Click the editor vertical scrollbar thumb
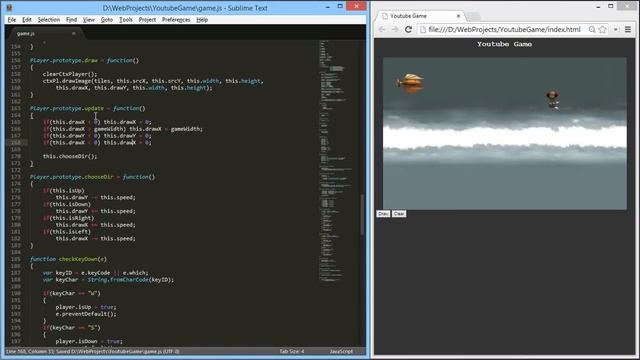 [x=362, y=214]
